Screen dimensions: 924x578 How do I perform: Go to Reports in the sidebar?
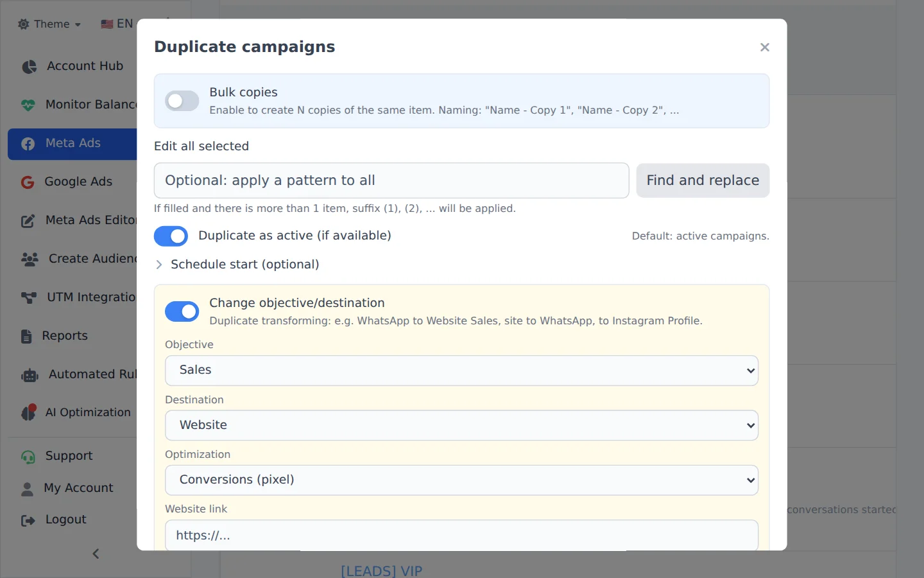[73, 336]
